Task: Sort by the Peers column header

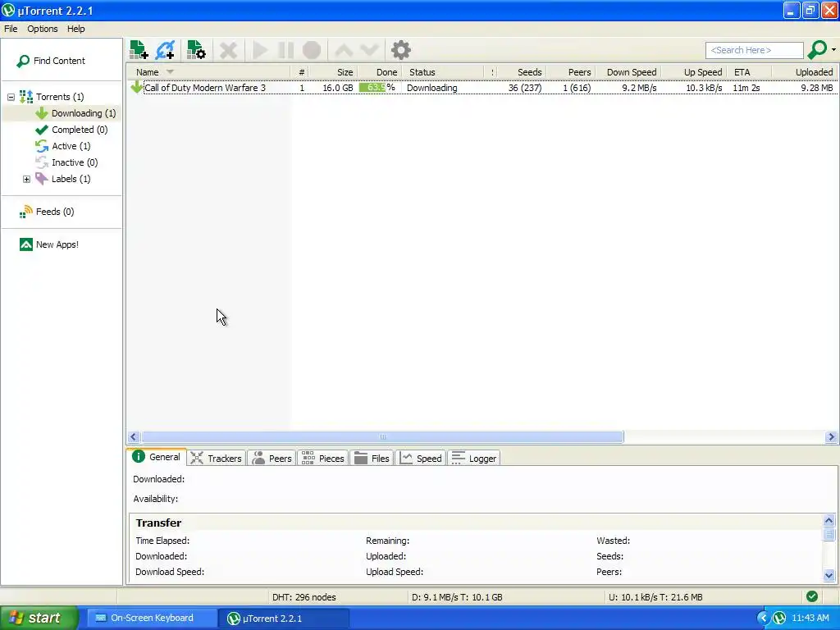Action: [x=571, y=72]
